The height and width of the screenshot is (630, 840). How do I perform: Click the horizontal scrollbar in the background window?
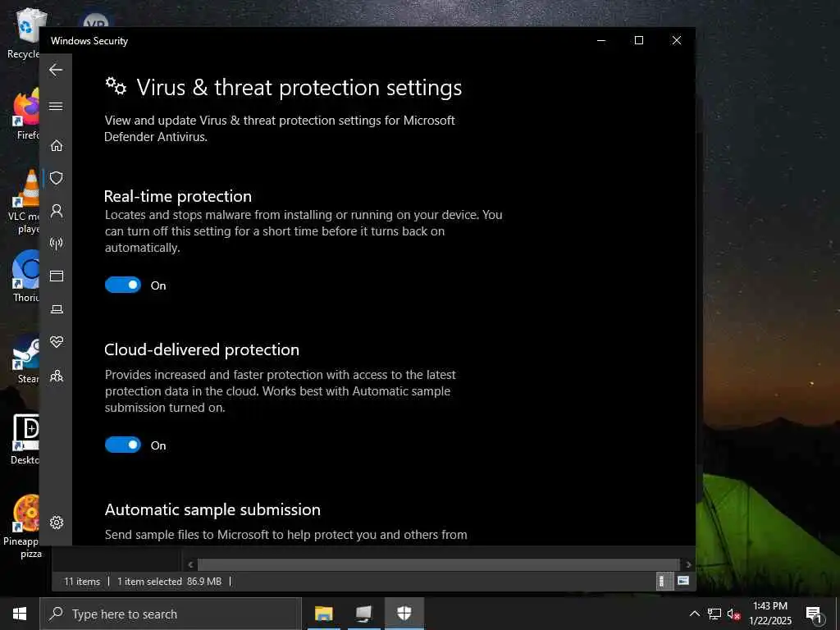tap(439, 564)
